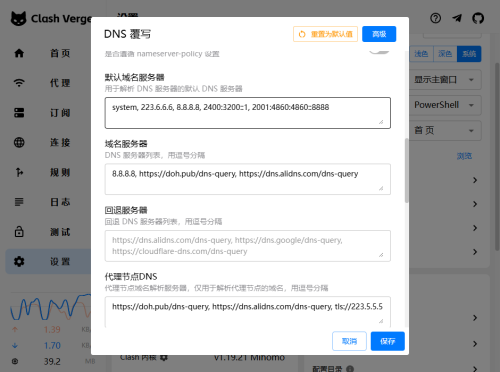Click the 回退服务器 label
500x372 pixels.
126,210
